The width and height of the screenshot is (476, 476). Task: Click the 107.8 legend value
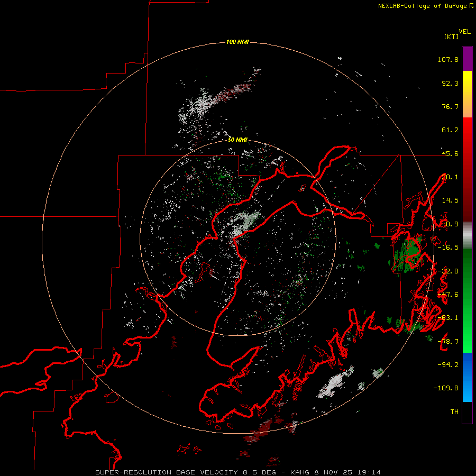[x=448, y=59]
